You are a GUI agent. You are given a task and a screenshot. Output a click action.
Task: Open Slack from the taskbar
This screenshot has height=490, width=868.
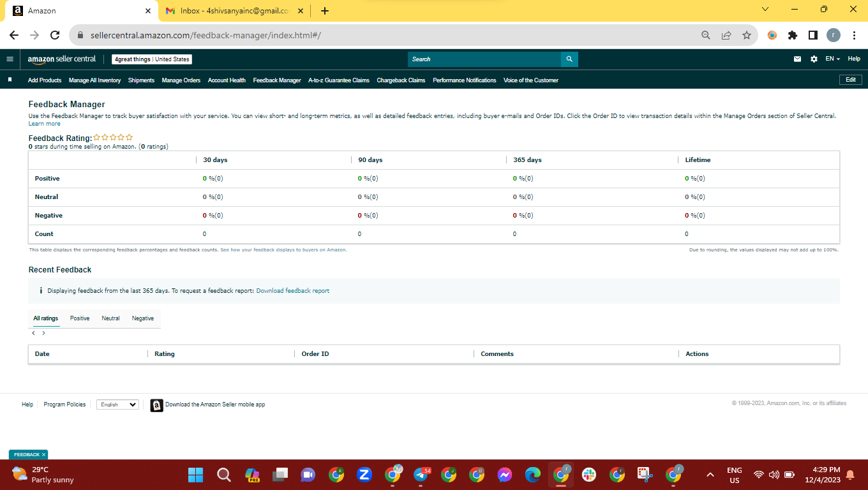tap(588, 475)
